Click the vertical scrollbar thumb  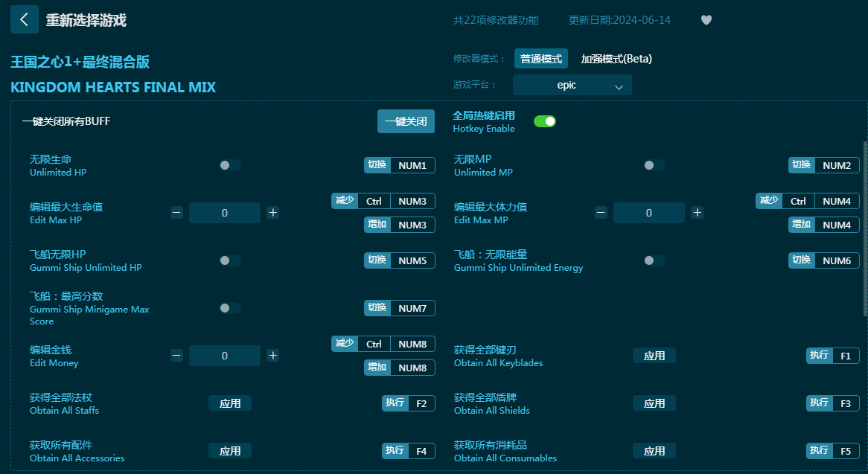click(865, 228)
